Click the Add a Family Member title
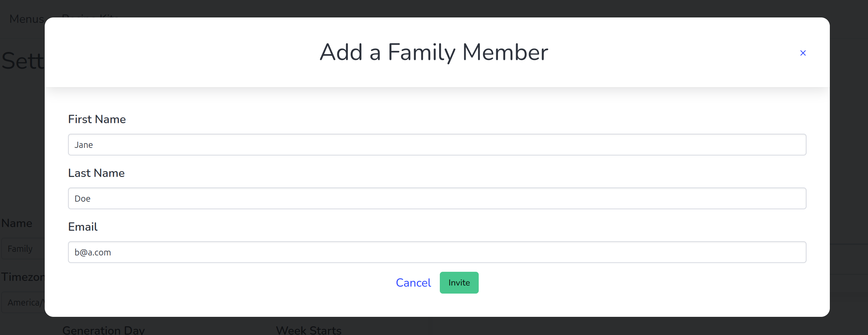The height and width of the screenshot is (335, 868). (434, 52)
